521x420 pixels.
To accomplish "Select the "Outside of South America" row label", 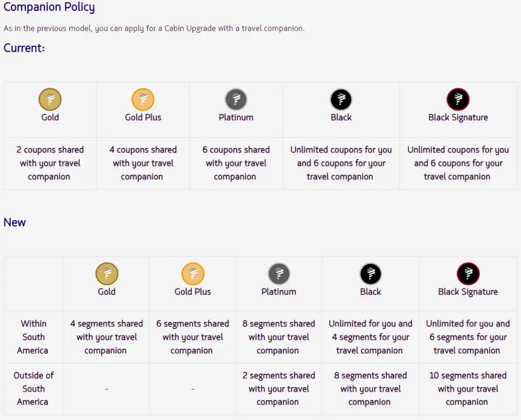I will click(33, 389).
